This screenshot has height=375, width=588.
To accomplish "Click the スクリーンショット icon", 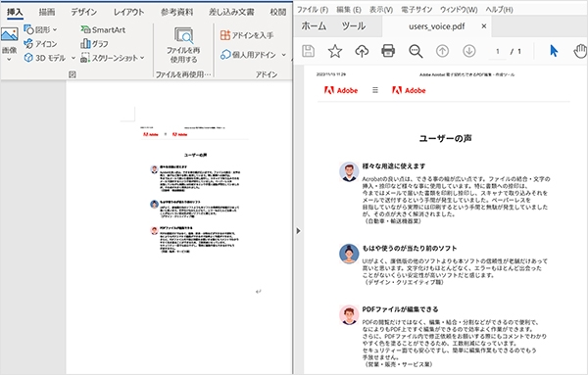I will (x=85, y=58).
